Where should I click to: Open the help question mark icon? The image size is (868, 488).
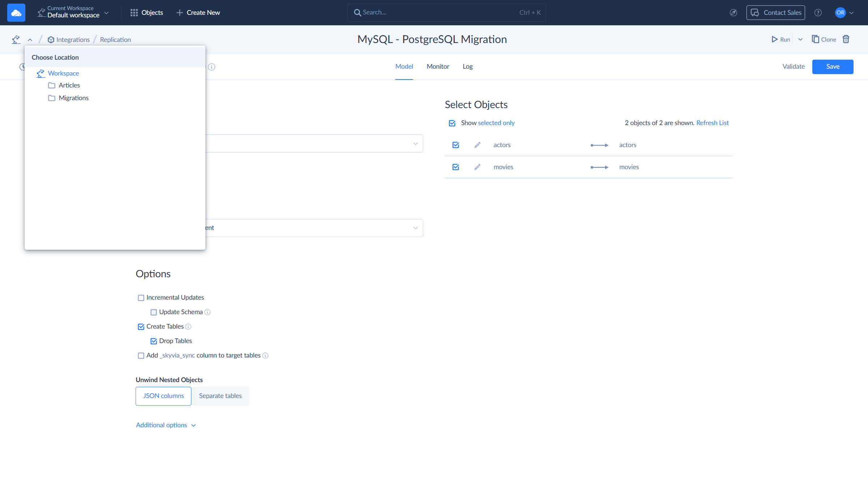tap(818, 13)
